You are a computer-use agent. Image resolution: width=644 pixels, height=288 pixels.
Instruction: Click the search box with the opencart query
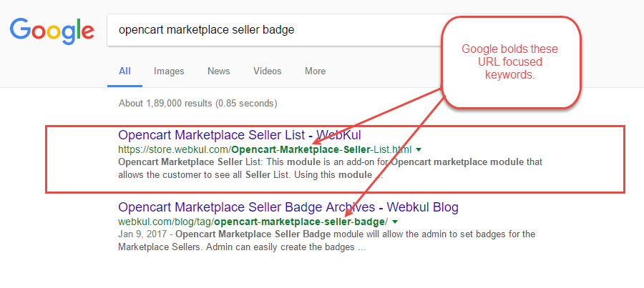pos(272,30)
